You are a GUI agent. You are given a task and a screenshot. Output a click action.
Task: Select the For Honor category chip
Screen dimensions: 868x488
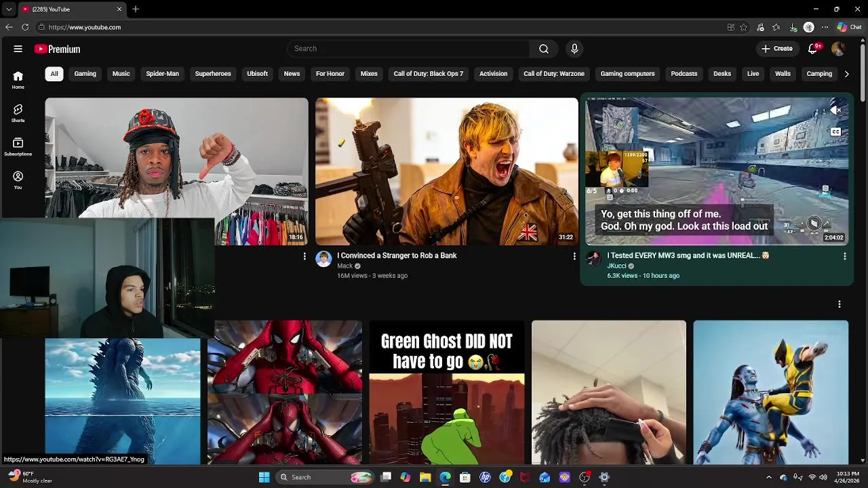point(330,74)
